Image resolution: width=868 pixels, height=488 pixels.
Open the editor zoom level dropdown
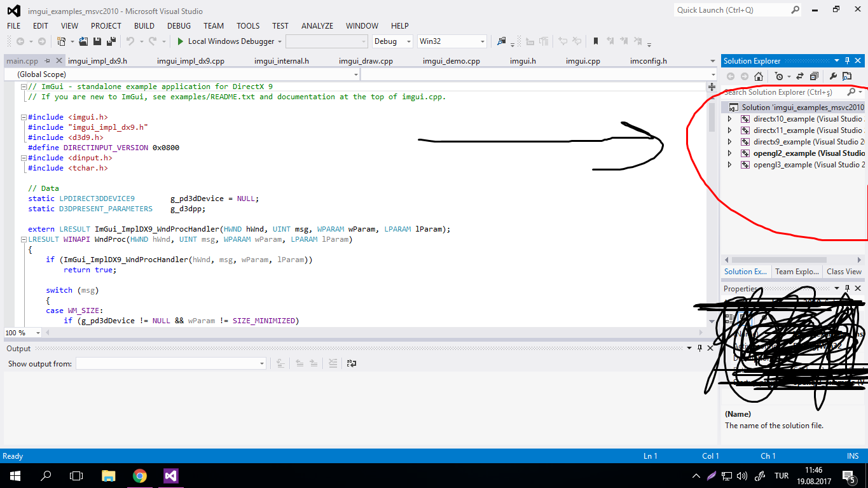[38, 333]
